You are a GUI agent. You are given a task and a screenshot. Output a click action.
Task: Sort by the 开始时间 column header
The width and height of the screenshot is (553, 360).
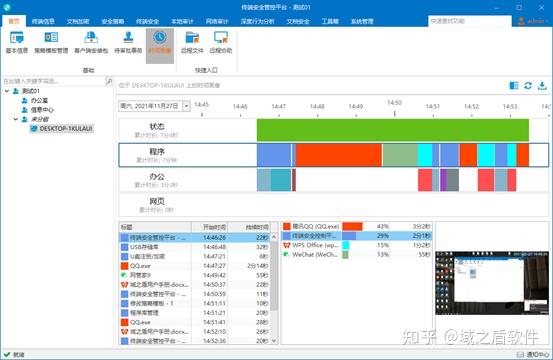tap(209, 227)
